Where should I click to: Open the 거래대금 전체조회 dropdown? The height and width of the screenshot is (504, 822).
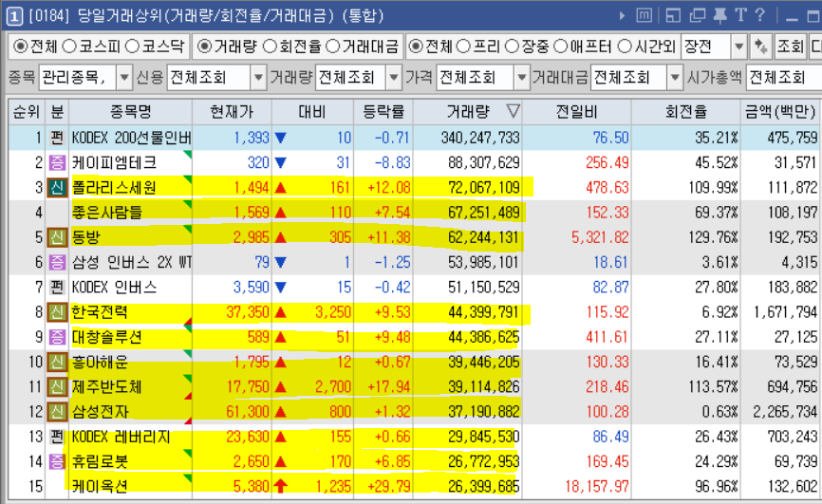[676, 78]
